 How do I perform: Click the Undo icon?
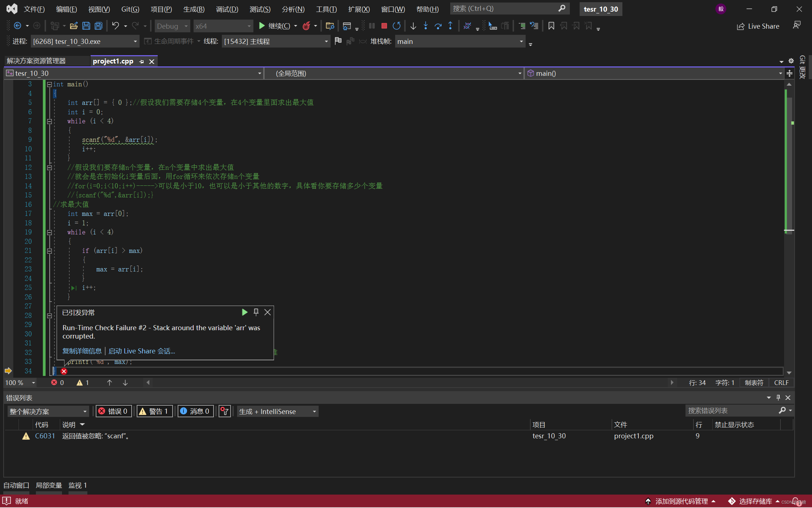coord(115,26)
